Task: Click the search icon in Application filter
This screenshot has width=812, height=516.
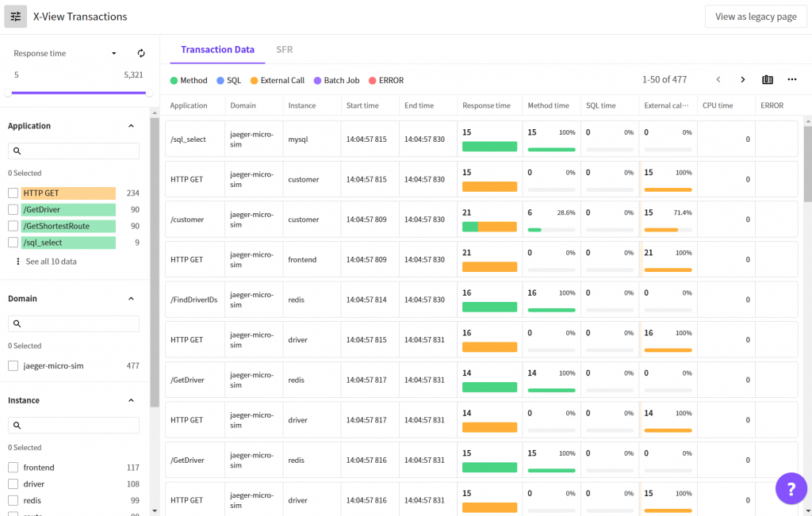Action: click(x=17, y=151)
